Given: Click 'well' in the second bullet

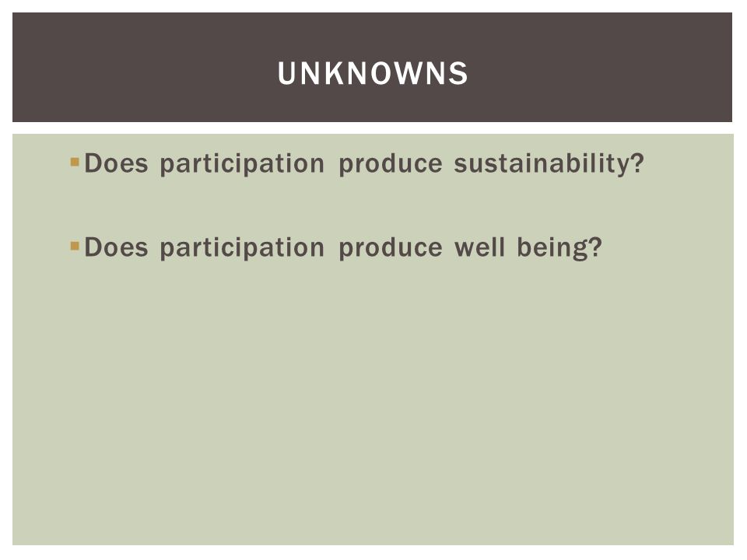Looking at the screenshot, I should click(x=479, y=247).
